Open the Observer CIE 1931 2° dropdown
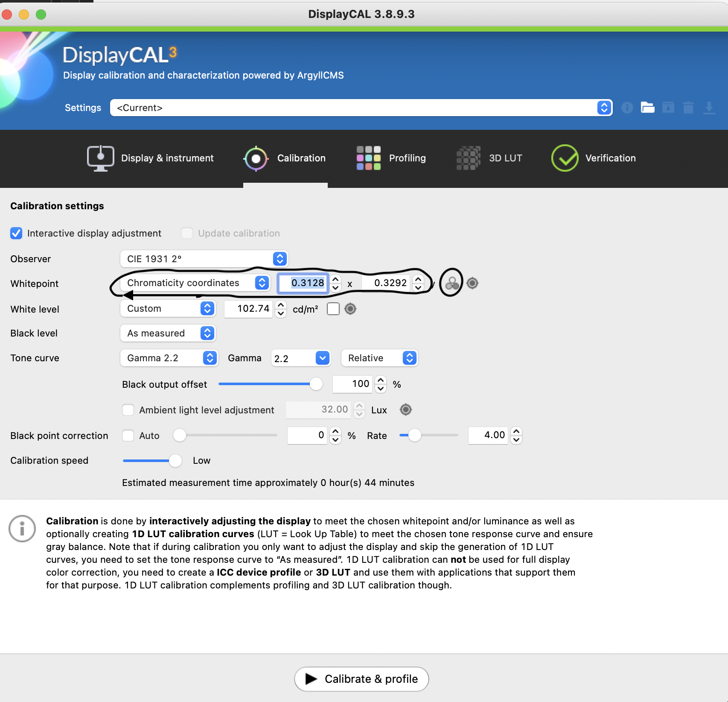Screen dimensions: 728x702 coord(204,259)
